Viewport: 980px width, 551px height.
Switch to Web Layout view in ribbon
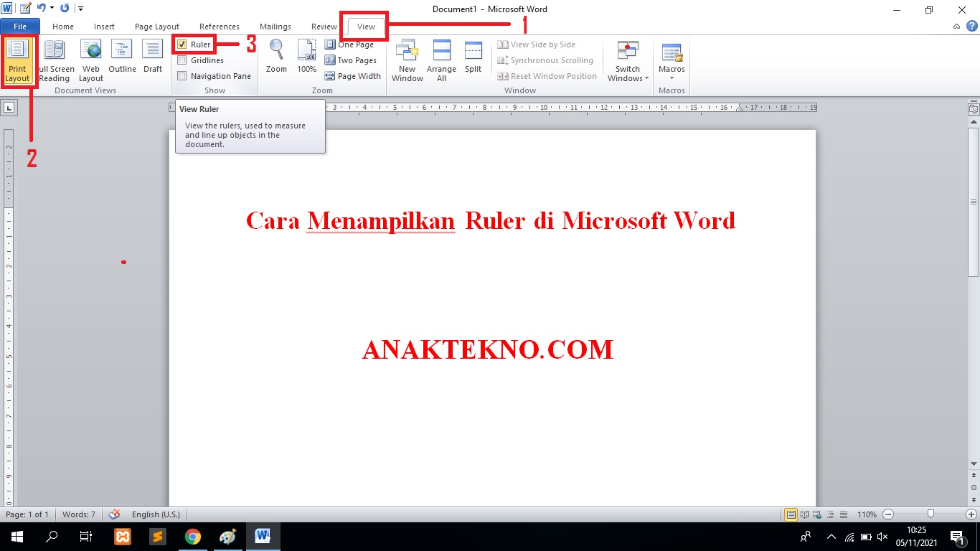91,61
